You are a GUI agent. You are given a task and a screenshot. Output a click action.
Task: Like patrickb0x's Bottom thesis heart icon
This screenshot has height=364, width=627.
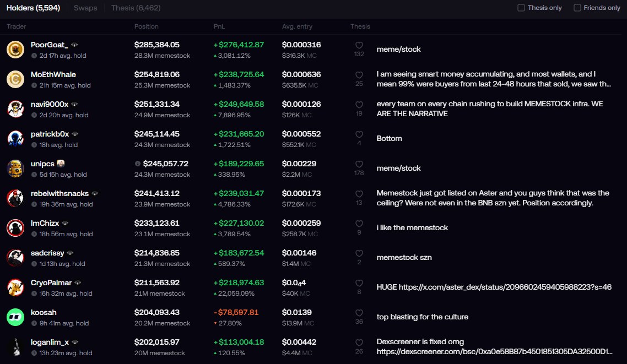(359, 134)
